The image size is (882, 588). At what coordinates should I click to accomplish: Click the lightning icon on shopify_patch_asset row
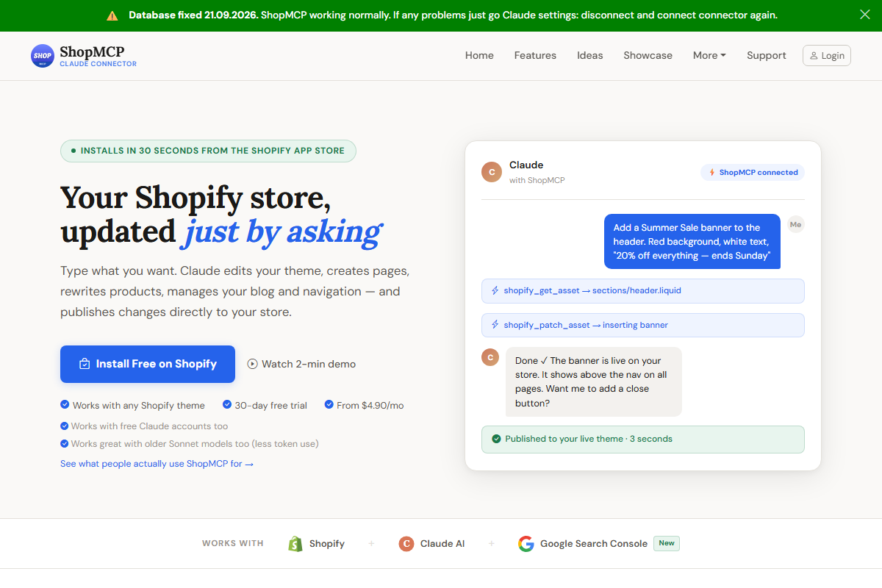[x=495, y=325]
